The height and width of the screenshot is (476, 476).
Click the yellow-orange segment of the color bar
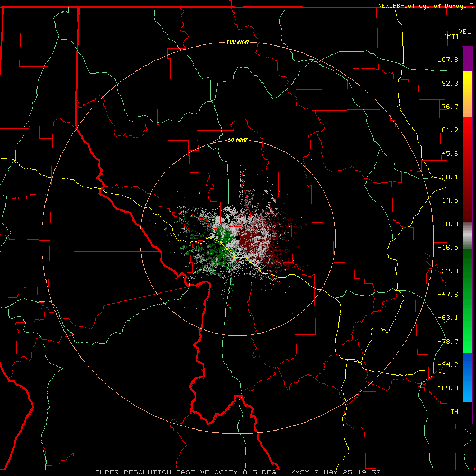pos(467,94)
